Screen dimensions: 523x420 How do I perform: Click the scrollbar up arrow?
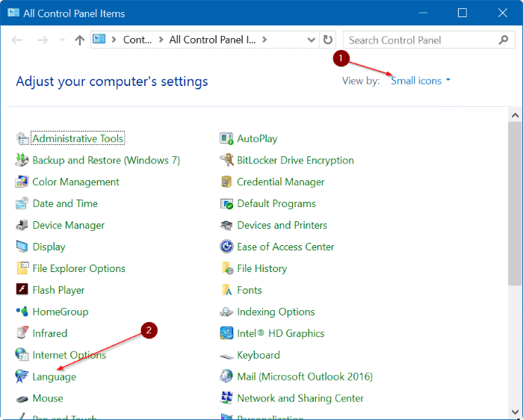click(515, 115)
